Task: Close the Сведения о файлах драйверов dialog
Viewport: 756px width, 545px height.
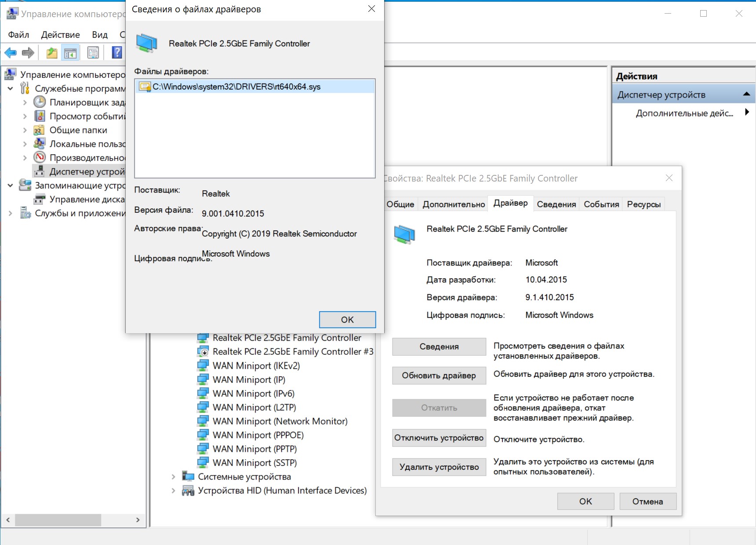Action: coord(371,9)
